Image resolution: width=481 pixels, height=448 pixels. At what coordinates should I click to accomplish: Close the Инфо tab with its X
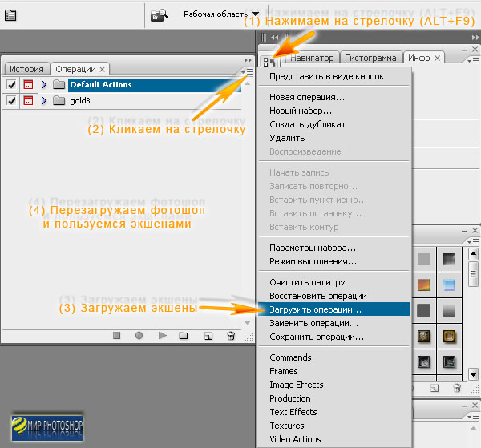438,58
